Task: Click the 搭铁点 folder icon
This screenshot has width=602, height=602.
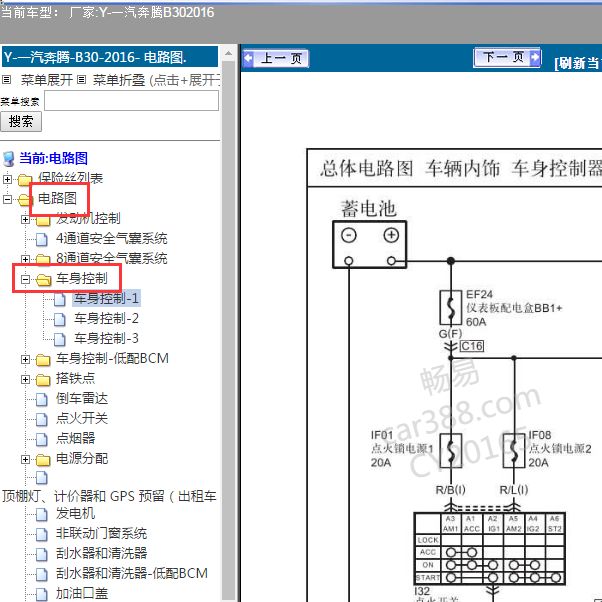Action: click(x=43, y=380)
